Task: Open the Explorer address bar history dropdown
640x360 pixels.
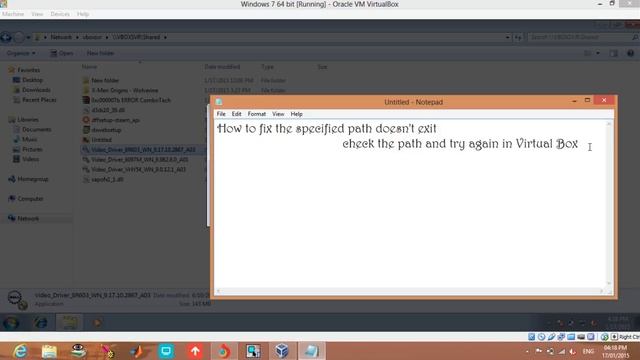Action: pos(507,37)
